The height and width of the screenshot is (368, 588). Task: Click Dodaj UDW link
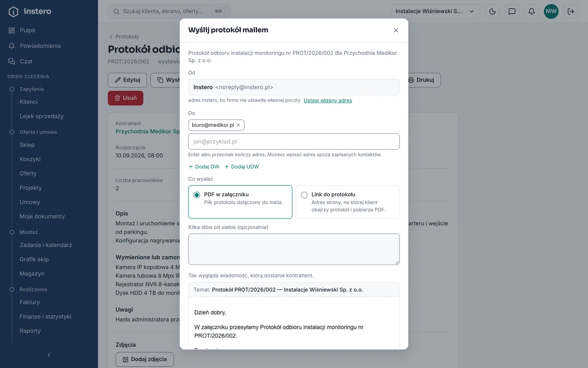[242, 167]
